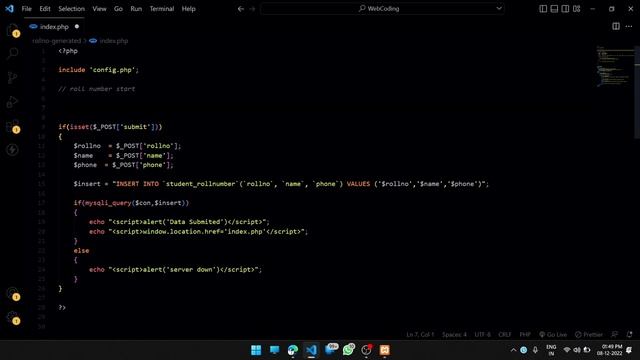Screen dimensions: 640x360
Task: Open the Edit menu
Action: (45, 9)
